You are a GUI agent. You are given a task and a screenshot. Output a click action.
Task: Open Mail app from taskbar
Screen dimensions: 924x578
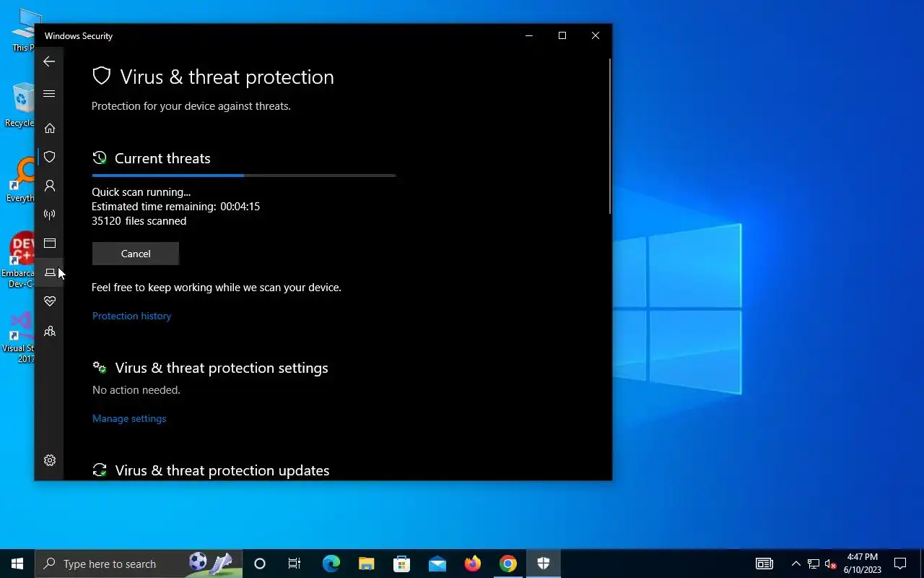pos(437,564)
